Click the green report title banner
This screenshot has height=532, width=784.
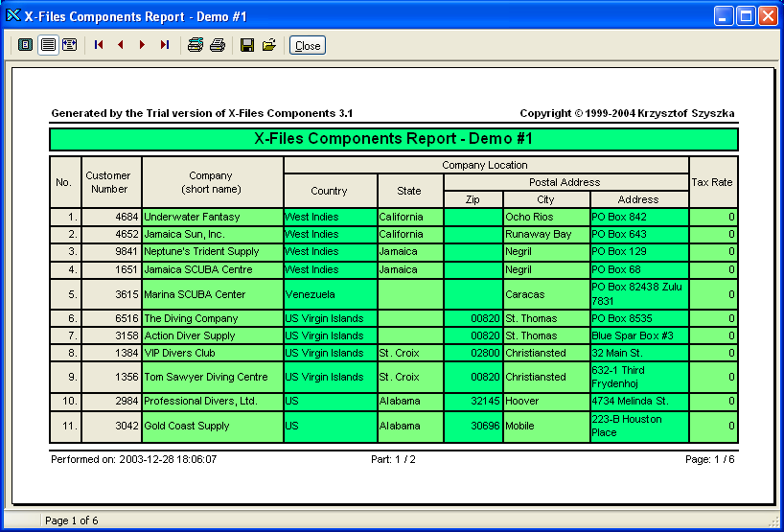(393, 139)
